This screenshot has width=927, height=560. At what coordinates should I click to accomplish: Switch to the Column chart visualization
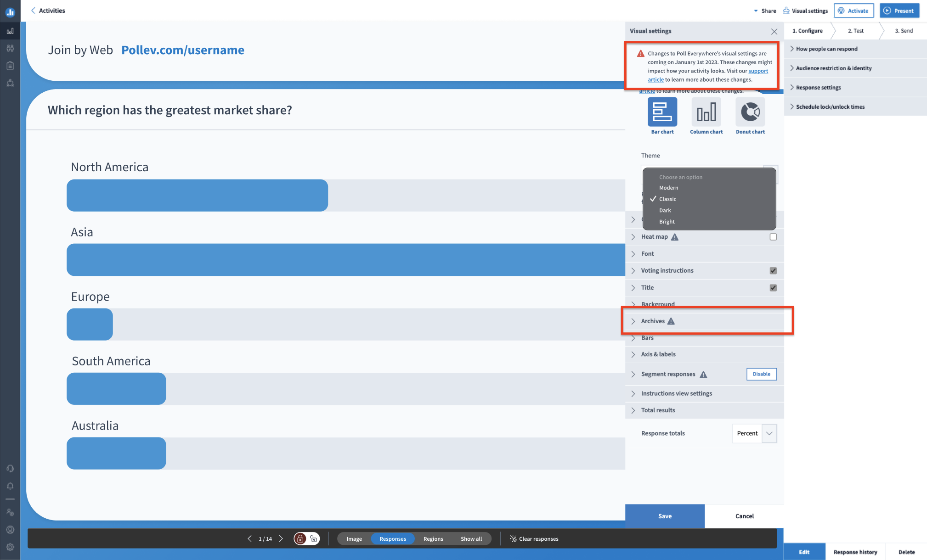tap(706, 112)
